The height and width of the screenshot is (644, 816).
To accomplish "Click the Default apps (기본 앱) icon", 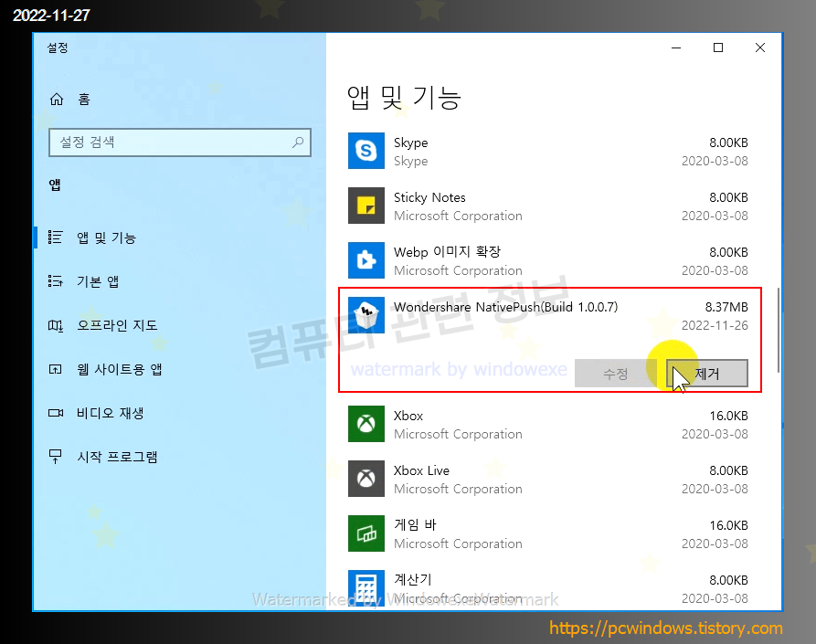I will coord(55,281).
